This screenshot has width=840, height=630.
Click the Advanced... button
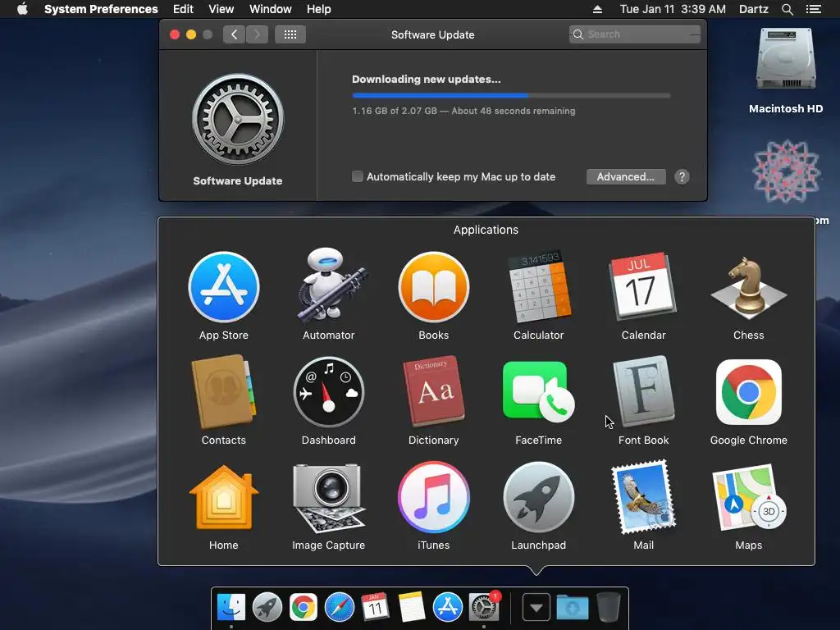tap(626, 177)
